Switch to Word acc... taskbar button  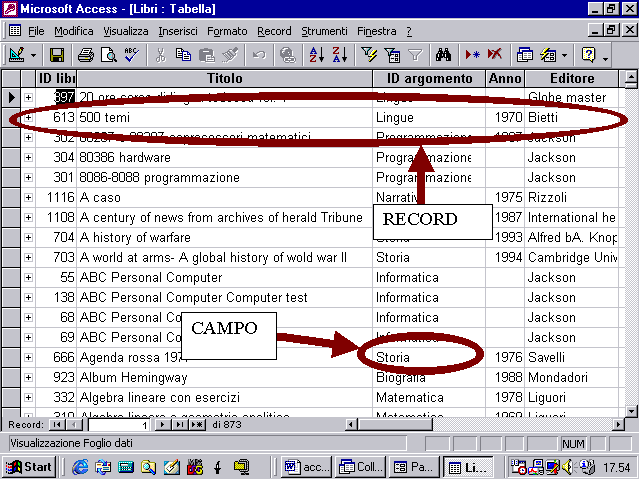[x=306, y=467]
